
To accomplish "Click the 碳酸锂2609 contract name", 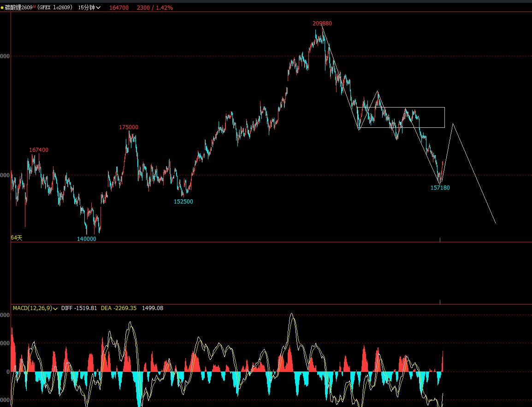I will pos(18,7).
